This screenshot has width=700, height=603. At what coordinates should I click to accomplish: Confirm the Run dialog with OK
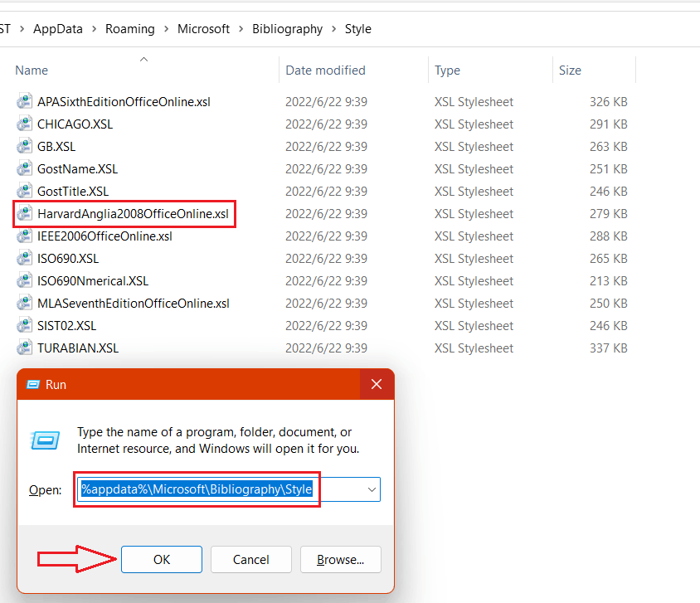162,559
